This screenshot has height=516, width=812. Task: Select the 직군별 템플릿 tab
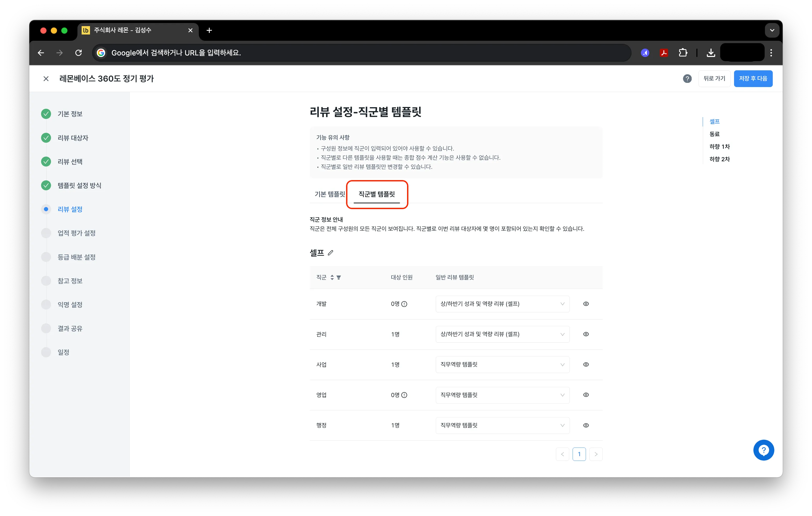(377, 194)
